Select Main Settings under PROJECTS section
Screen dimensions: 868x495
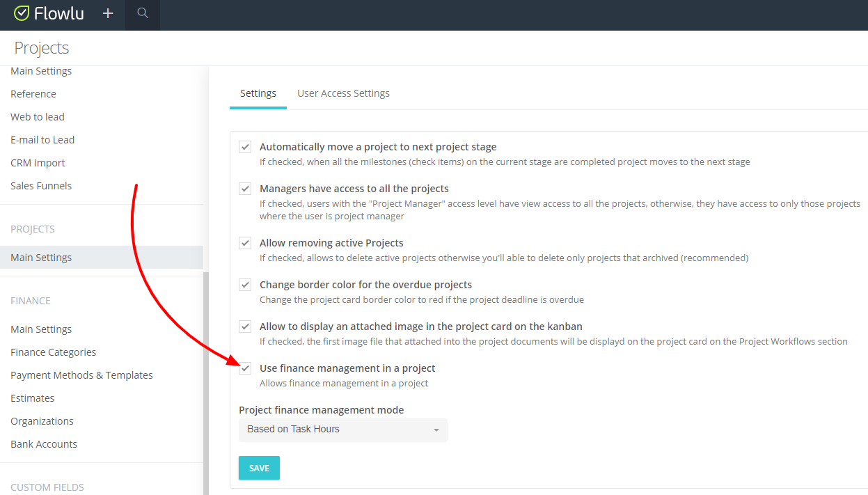coord(102,258)
